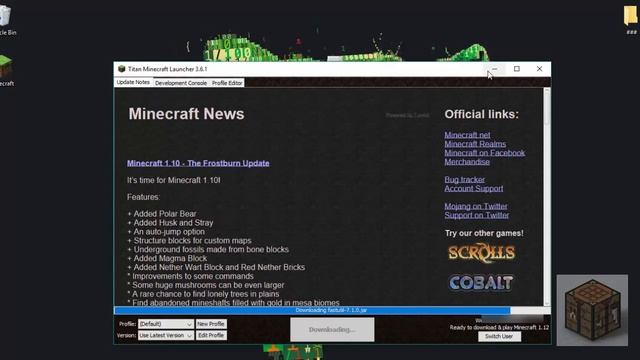This screenshot has height=360, width=640.
Task: Click the greyed Downloading button
Action: [332, 329]
